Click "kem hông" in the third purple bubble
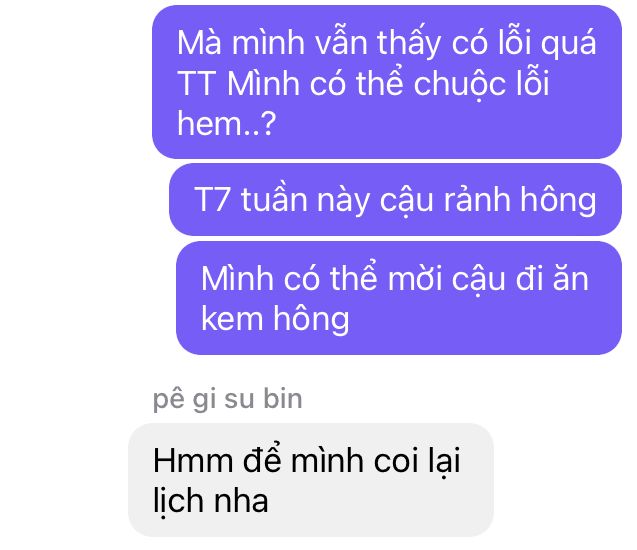 (275, 320)
